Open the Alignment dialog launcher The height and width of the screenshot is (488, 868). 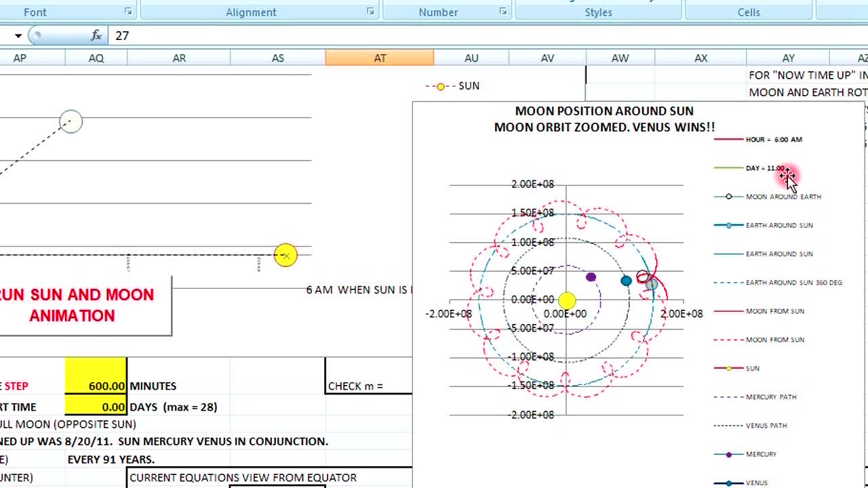370,12
